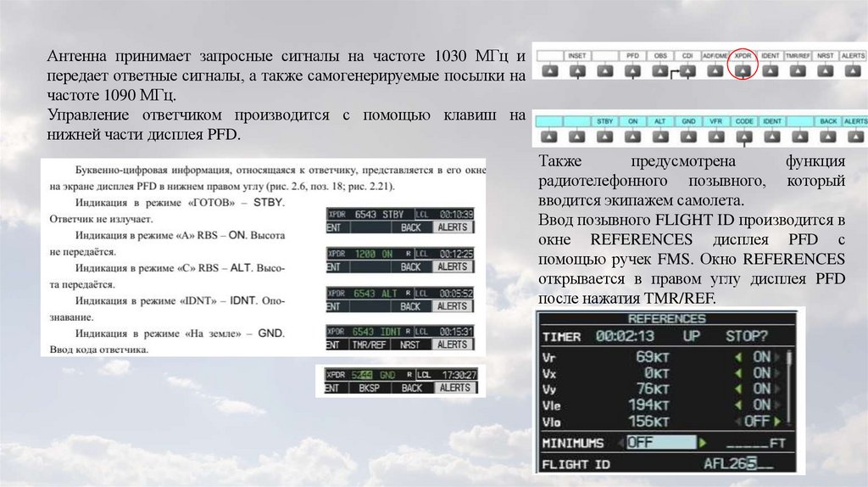The image size is (868, 487).
Task: Toggle Vlo bug using its right green arrow
Action: click(x=778, y=422)
